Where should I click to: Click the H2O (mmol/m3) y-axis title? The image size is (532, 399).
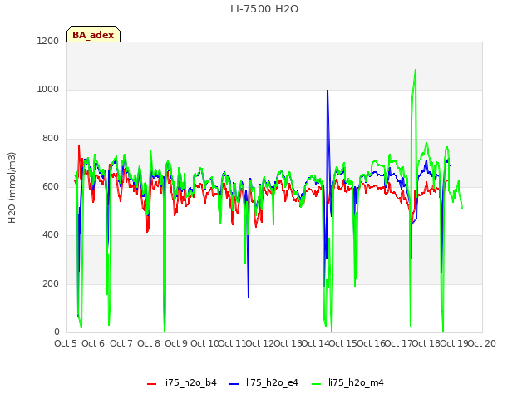pos(12,188)
